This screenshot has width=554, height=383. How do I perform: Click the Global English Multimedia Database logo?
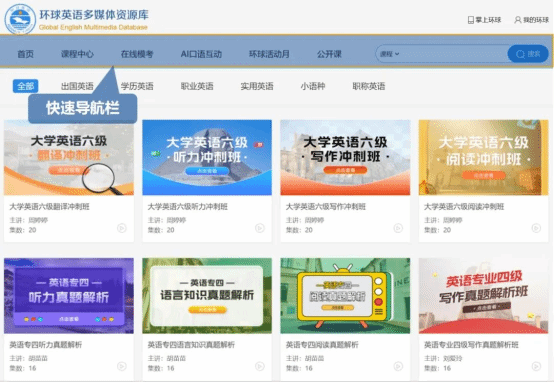click(20, 19)
